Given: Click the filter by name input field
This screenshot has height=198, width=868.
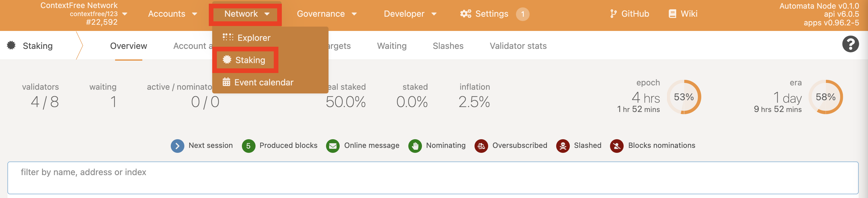Looking at the screenshot, I should 433,177.
